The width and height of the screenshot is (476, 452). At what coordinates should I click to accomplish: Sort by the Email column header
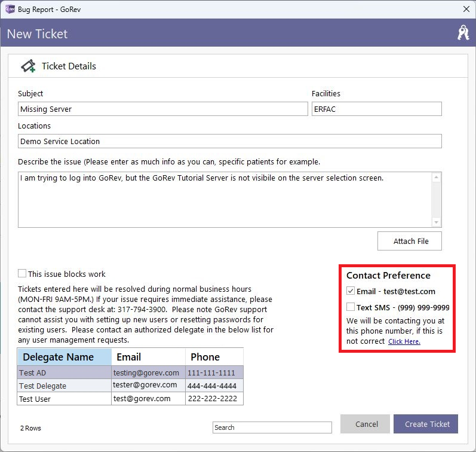coord(149,357)
